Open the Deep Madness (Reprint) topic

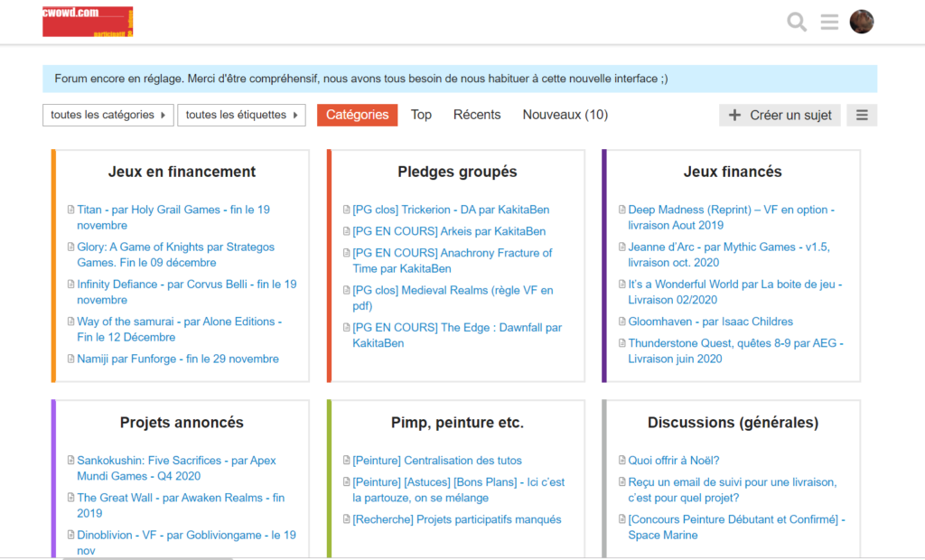click(x=731, y=217)
